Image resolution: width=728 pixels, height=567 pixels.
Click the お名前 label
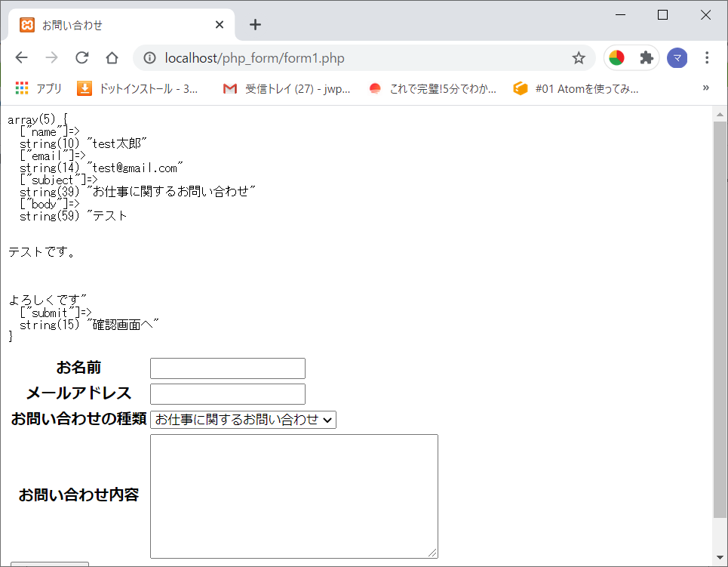click(x=78, y=368)
